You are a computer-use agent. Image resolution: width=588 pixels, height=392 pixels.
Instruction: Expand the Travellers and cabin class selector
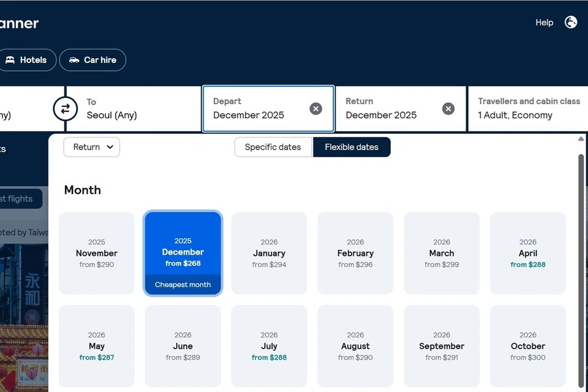(528, 108)
